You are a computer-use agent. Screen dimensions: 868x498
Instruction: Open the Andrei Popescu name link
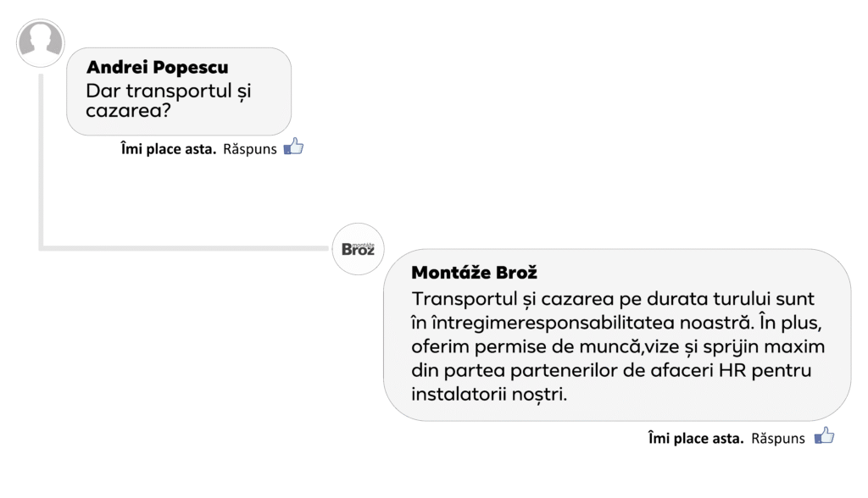[x=157, y=68]
